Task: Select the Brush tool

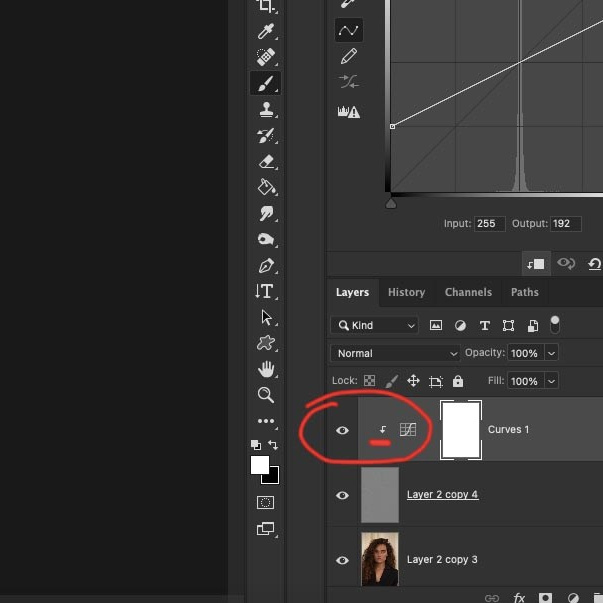Action: click(266, 83)
